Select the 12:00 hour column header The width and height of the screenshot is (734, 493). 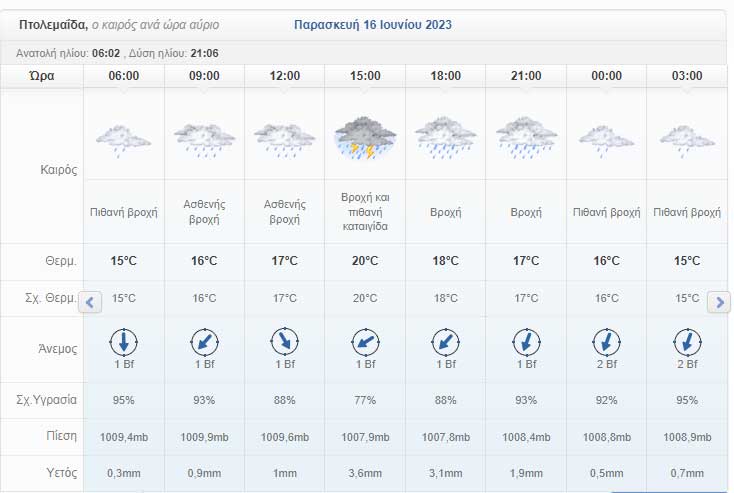point(285,76)
